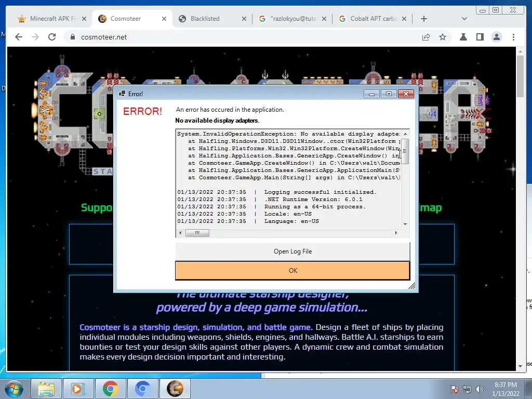Click 'Logging successful initialized.' log line
This screenshot has width=532, height=399.
[x=320, y=192]
